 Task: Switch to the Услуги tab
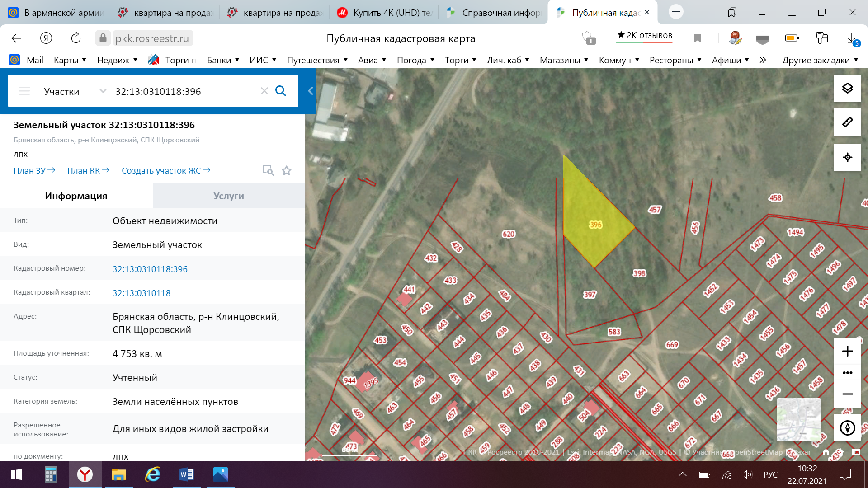[x=229, y=196]
